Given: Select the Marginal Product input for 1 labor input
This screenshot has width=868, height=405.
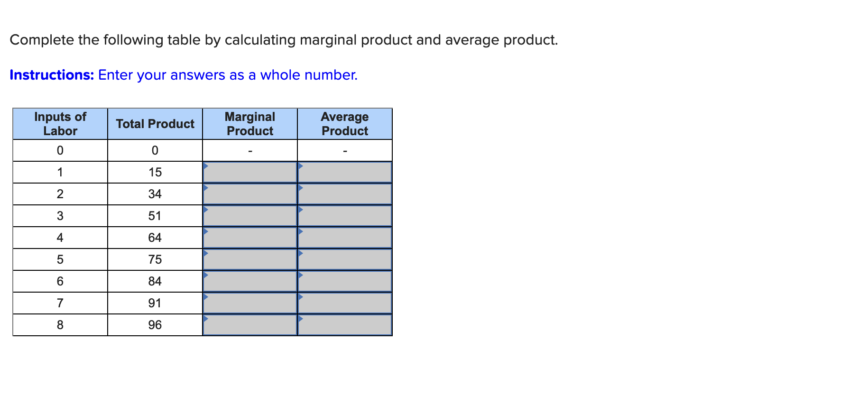Looking at the screenshot, I should [x=250, y=172].
